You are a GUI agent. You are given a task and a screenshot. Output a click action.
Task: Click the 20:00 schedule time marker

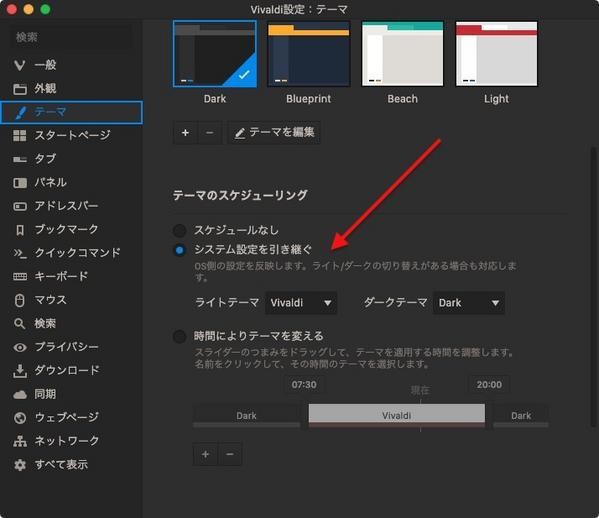pyautogui.click(x=489, y=385)
